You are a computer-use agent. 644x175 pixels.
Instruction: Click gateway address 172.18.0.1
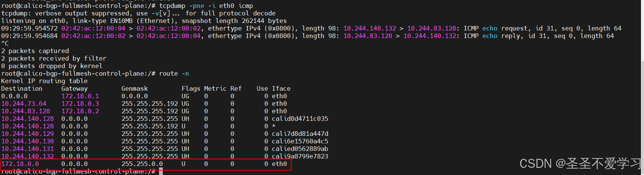tap(80, 96)
